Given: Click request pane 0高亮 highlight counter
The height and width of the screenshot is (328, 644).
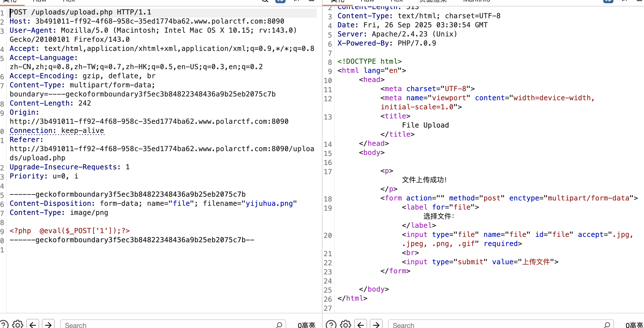Looking at the screenshot, I should pos(306,325).
